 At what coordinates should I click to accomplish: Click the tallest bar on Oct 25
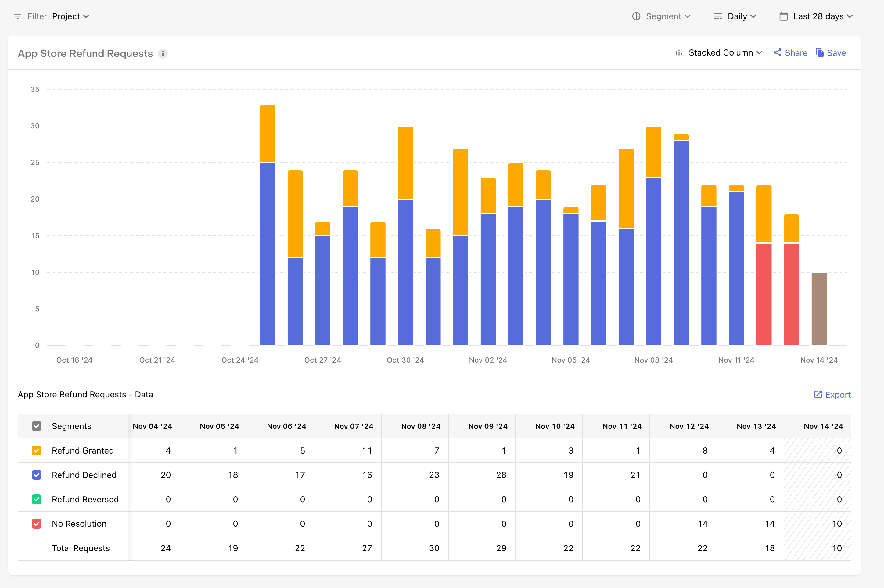pyautogui.click(x=268, y=225)
